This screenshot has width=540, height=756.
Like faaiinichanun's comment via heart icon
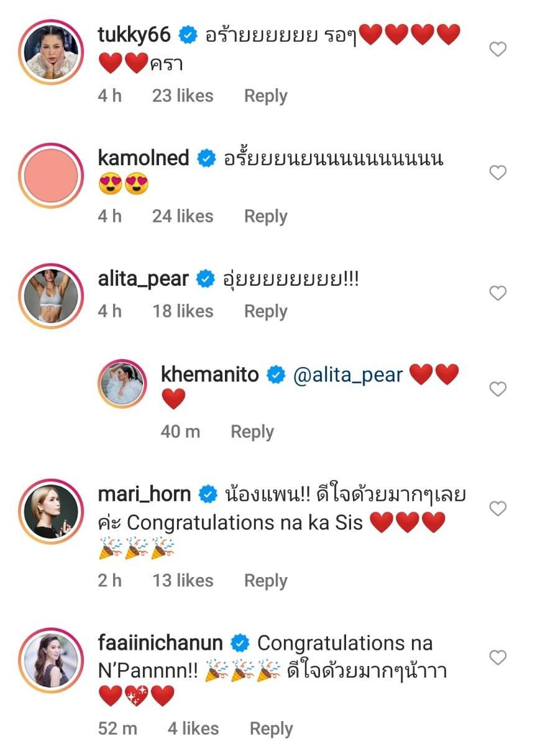click(498, 657)
